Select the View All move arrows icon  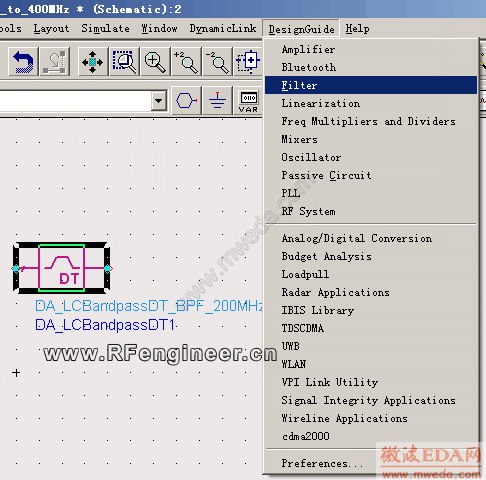(x=93, y=62)
